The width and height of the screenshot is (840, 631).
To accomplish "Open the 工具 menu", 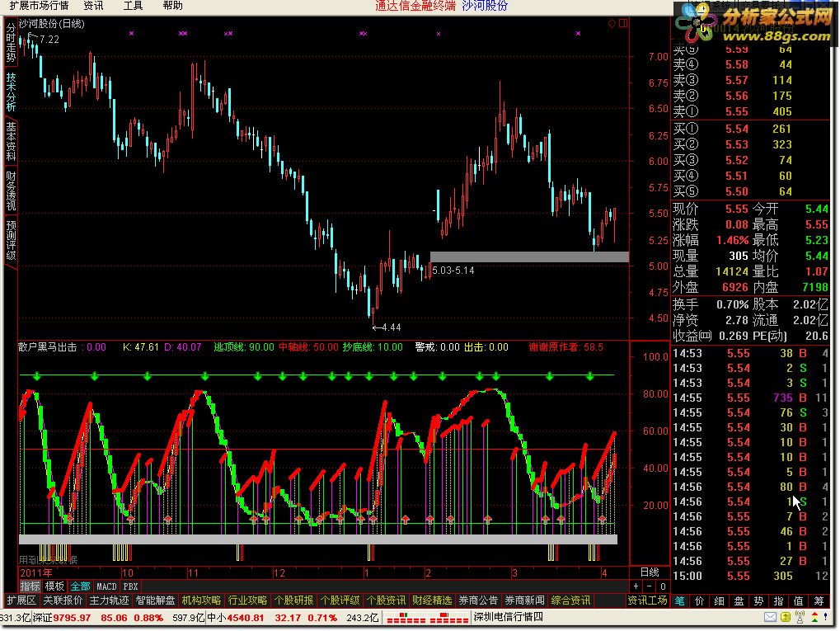I will pyautogui.click(x=134, y=6).
